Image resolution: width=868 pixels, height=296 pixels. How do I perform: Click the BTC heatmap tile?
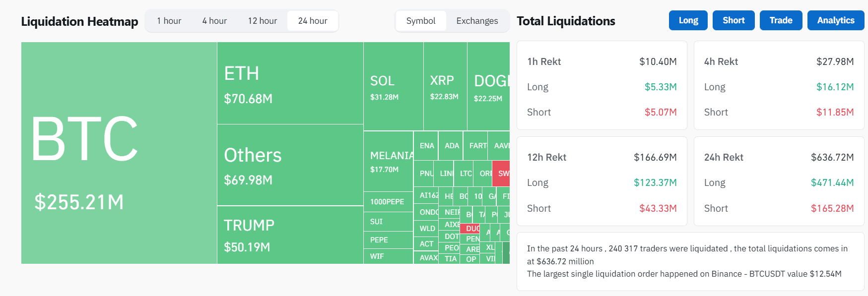[119, 153]
